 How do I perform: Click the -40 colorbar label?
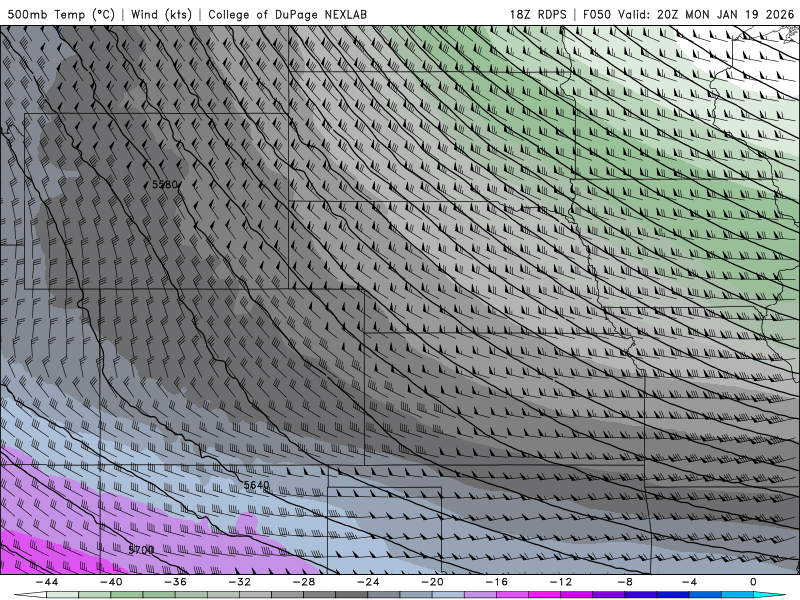coord(111,582)
